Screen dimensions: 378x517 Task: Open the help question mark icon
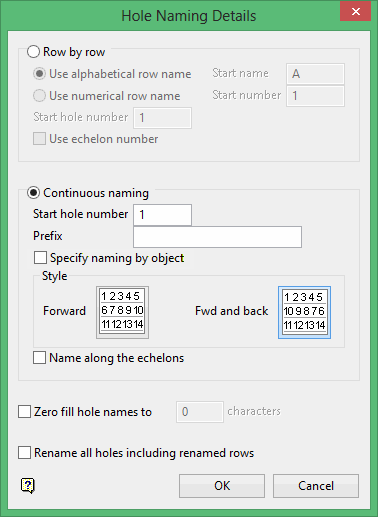(28, 486)
